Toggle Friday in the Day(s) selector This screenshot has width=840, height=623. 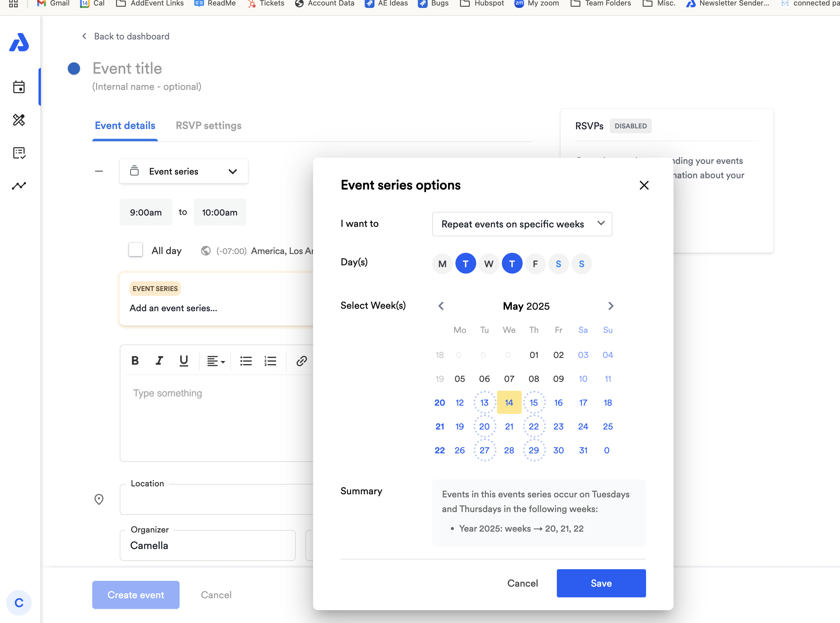click(x=535, y=264)
